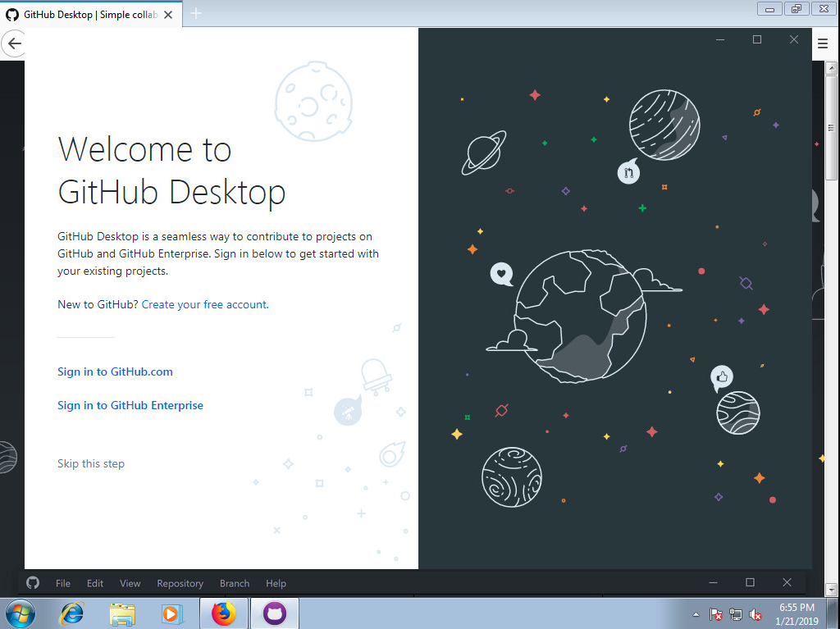
Task: Open the View menu
Action: pos(130,583)
